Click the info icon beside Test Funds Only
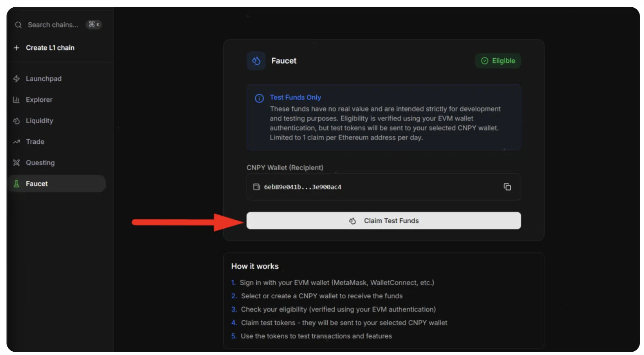 (259, 98)
